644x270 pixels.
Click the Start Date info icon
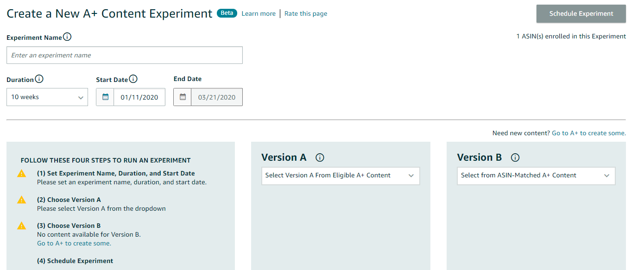(x=133, y=79)
